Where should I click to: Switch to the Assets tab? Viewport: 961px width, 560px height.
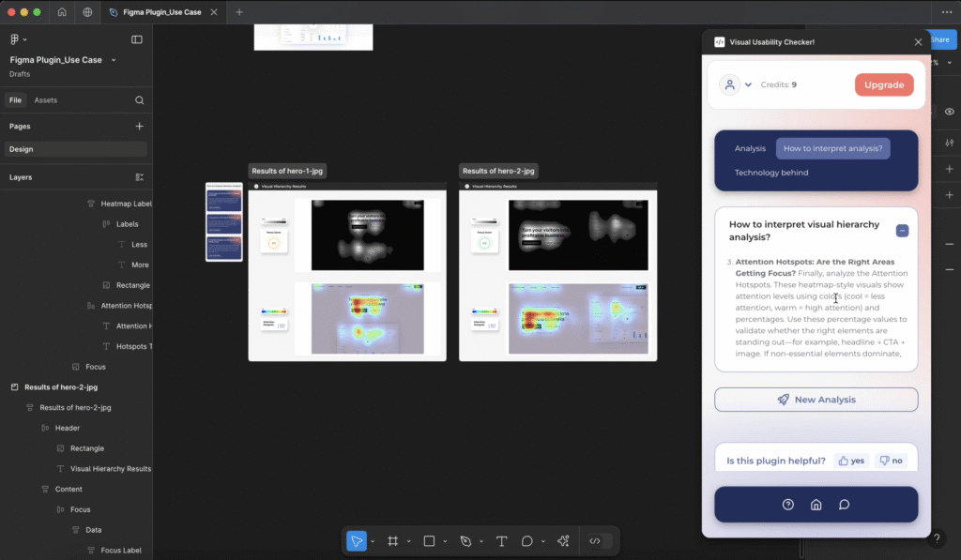tap(45, 99)
